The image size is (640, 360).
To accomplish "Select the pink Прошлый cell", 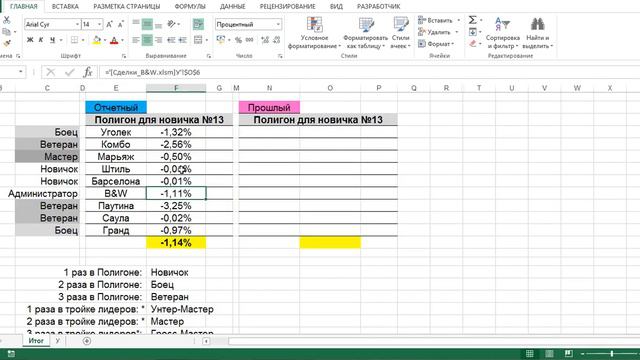I will coord(269,107).
